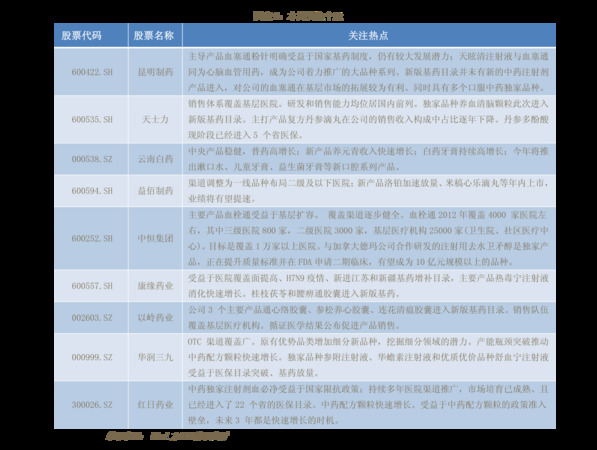Click stock name 以岭药业
Image resolution: width=597 pixels, height=450 pixels.
(155, 317)
